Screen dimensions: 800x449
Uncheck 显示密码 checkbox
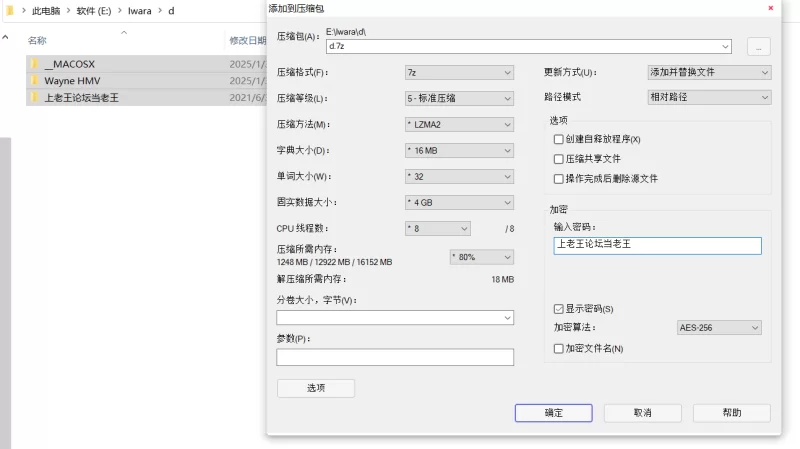pos(558,309)
